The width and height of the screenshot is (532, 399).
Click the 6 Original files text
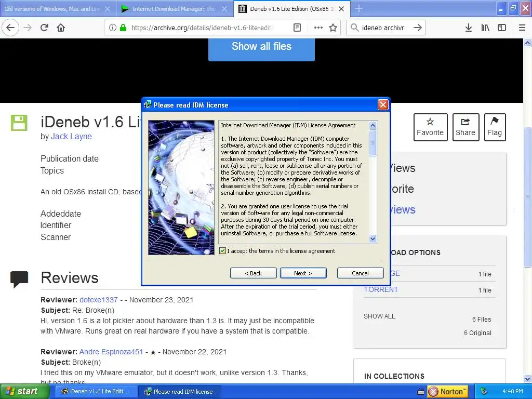[x=477, y=333]
